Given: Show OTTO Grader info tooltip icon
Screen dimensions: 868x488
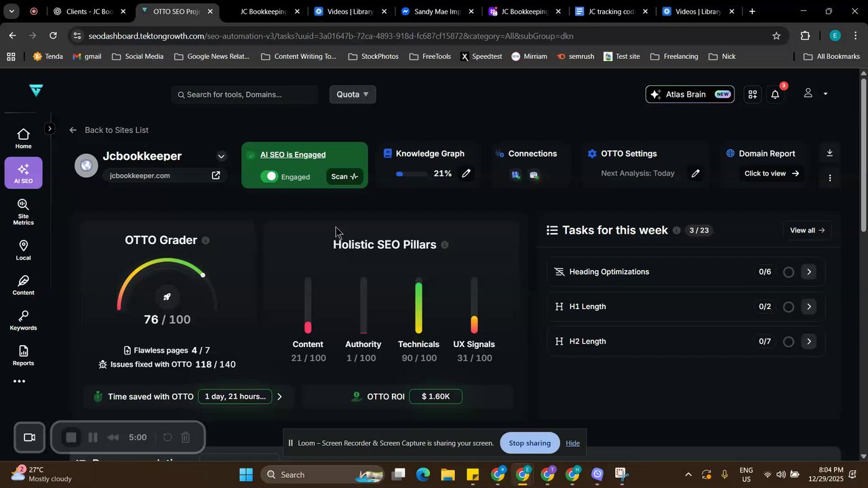Looking at the screenshot, I should (205, 241).
